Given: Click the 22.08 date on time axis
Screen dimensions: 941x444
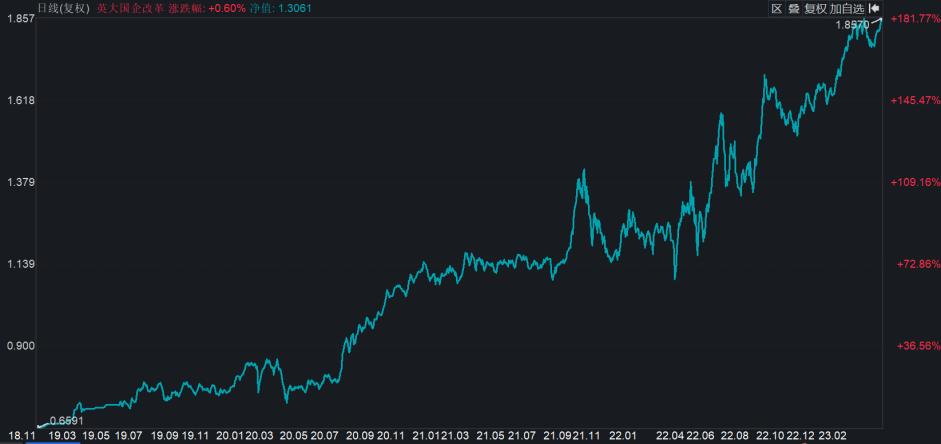Looking at the screenshot, I should [734, 434].
